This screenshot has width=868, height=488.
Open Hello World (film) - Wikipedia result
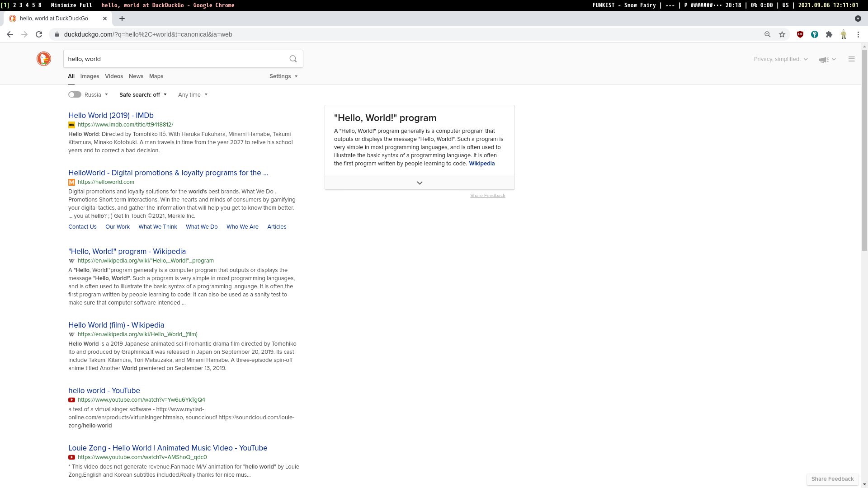pyautogui.click(x=116, y=325)
